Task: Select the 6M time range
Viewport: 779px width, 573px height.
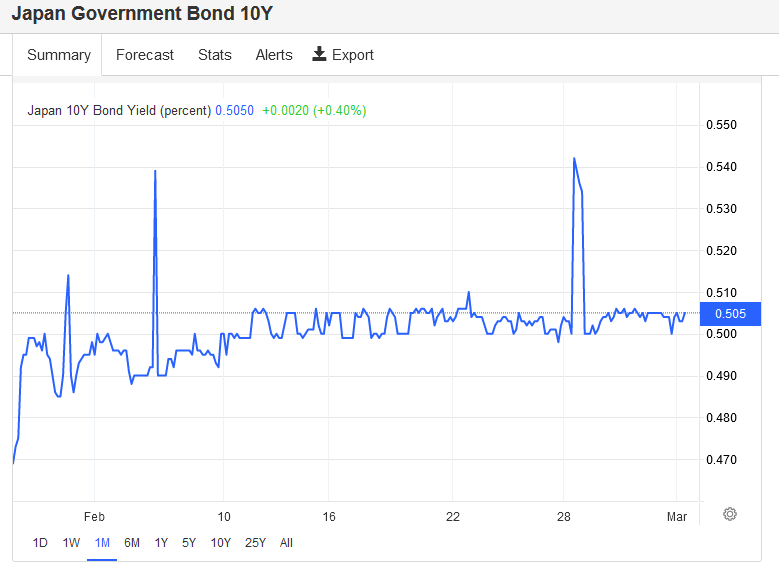Action: [132, 543]
